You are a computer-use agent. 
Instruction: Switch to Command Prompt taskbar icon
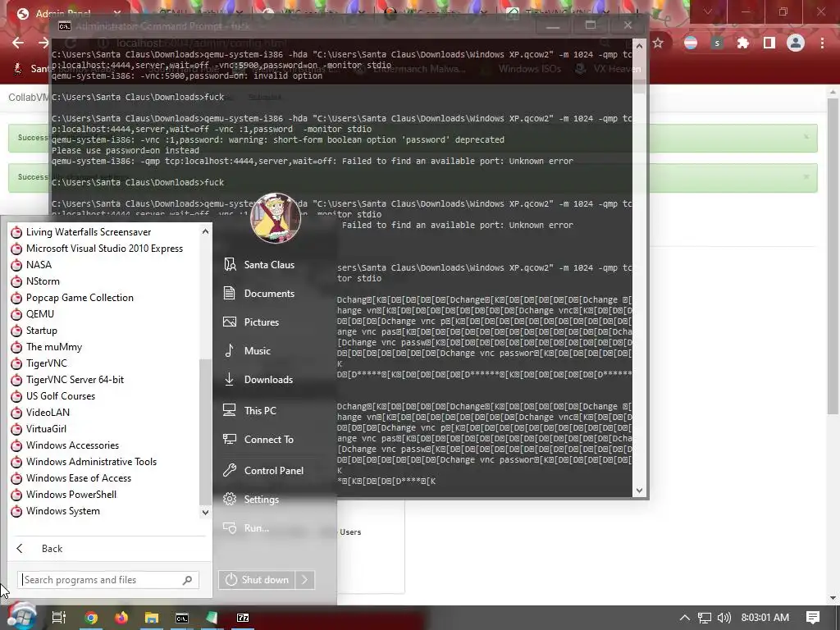[182, 618]
